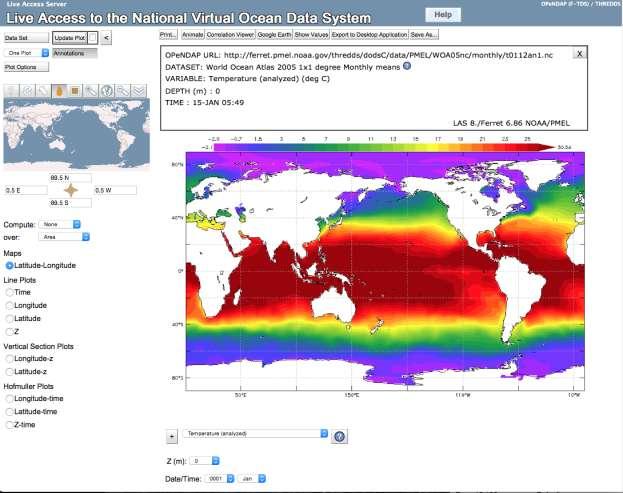Click the east-side longitude field showing 0.5 W
Image resolution: width=623 pixels, height=493 pixels.
(115, 190)
